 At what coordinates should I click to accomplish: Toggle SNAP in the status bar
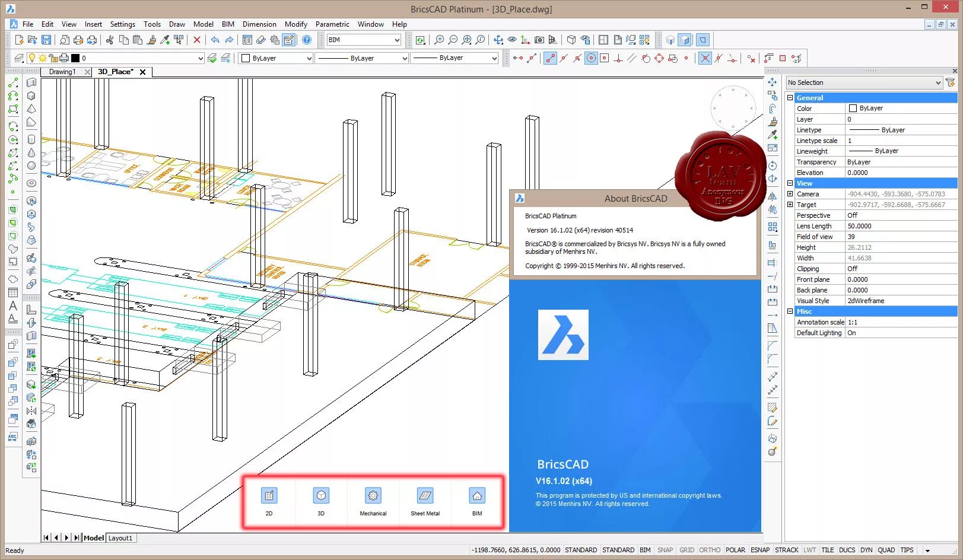coord(665,550)
